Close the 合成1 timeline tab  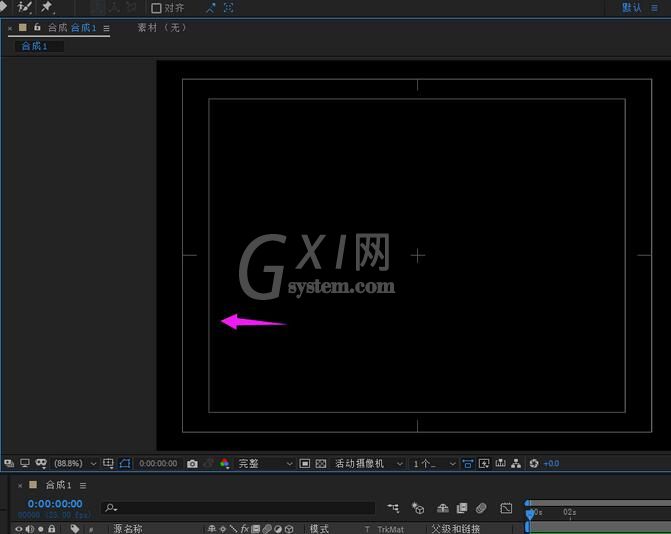pos(20,486)
